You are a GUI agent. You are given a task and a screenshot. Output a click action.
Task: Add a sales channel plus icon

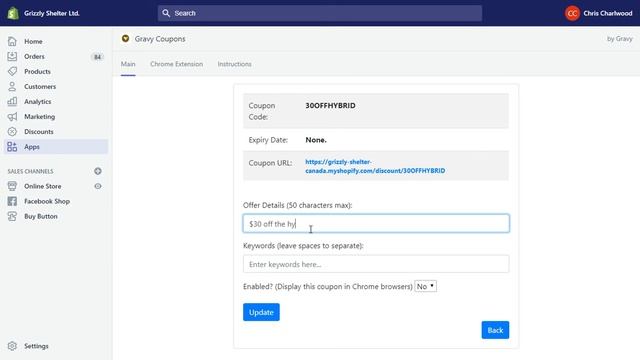click(98, 171)
